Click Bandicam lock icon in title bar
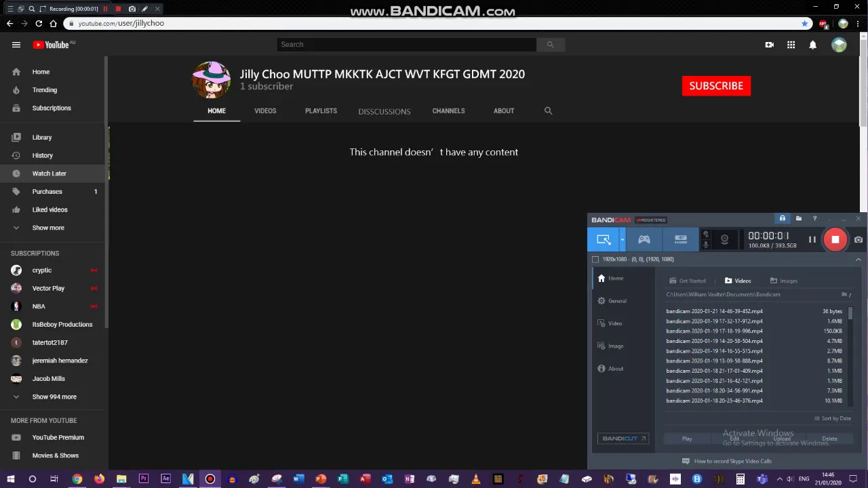This screenshot has height=488, width=868. (783, 219)
